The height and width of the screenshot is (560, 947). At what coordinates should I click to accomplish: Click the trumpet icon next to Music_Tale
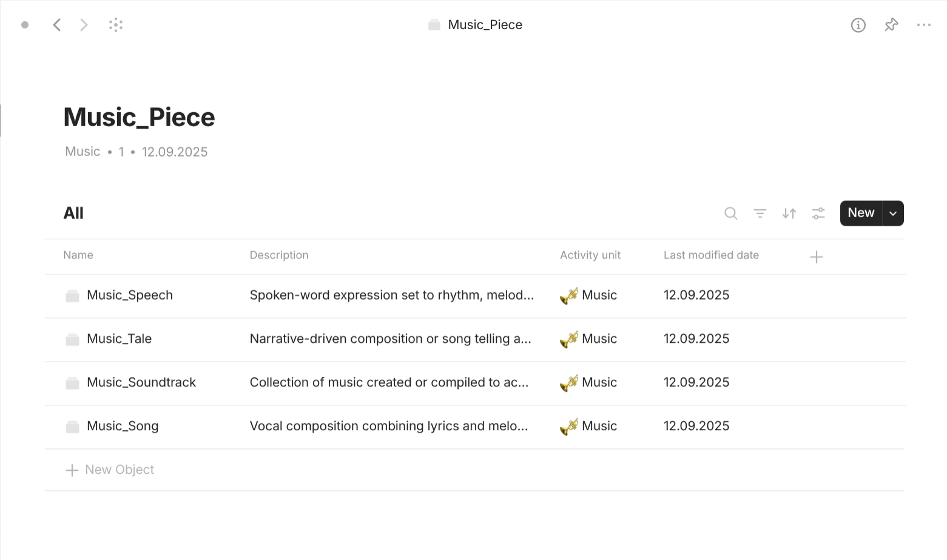pos(568,339)
